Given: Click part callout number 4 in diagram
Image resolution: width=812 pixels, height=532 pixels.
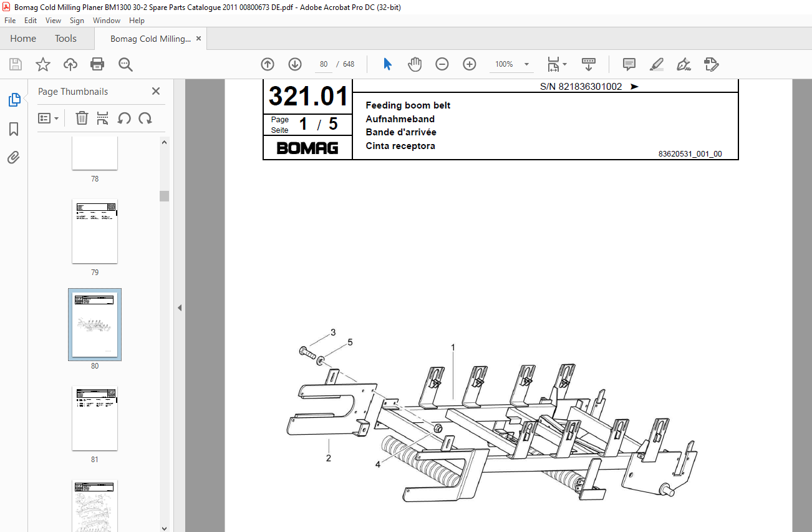Looking at the screenshot, I should pos(377,464).
